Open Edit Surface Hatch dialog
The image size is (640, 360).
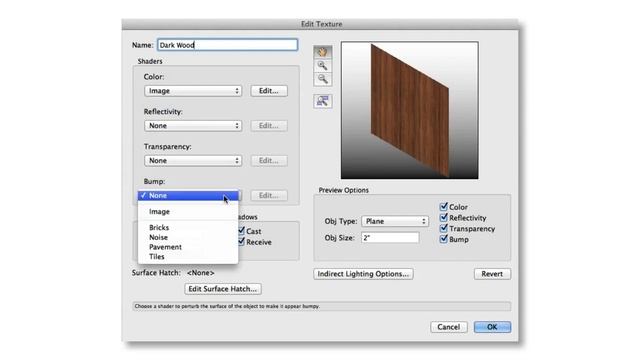coord(223,289)
